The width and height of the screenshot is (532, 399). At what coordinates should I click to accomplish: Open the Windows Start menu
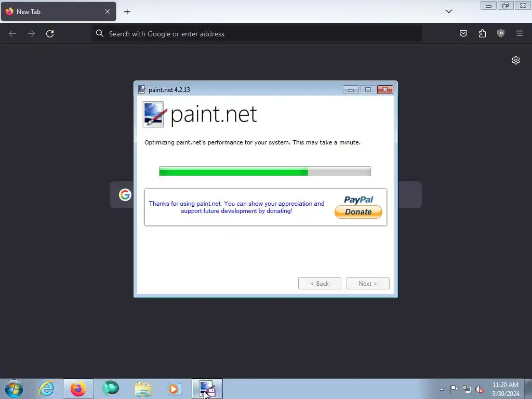tap(14, 389)
